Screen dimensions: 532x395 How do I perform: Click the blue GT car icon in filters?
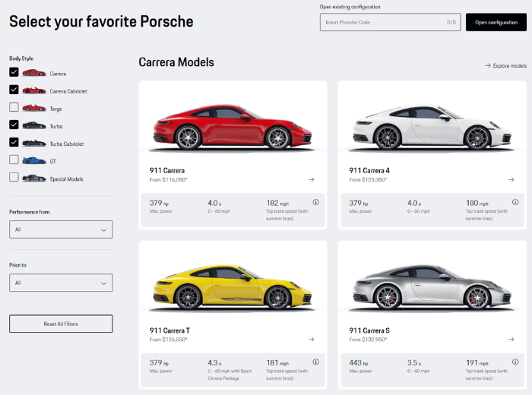coord(34,160)
